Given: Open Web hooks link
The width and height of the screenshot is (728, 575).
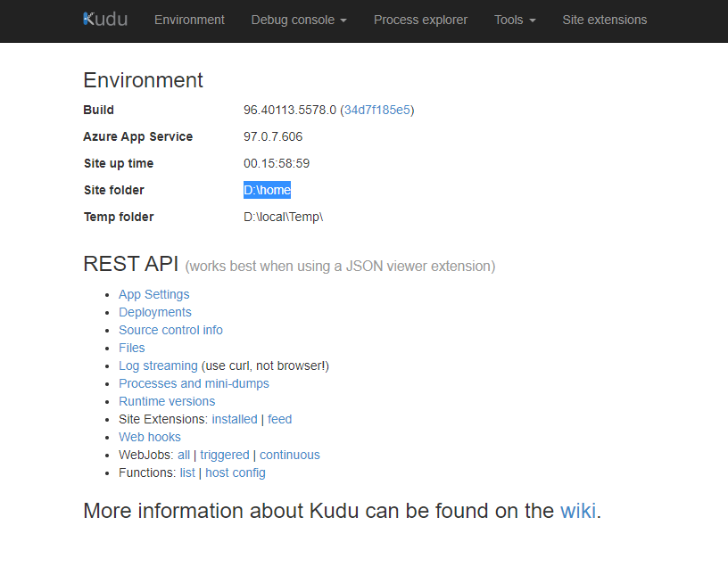Looking at the screenshot, I should (150, 437).
